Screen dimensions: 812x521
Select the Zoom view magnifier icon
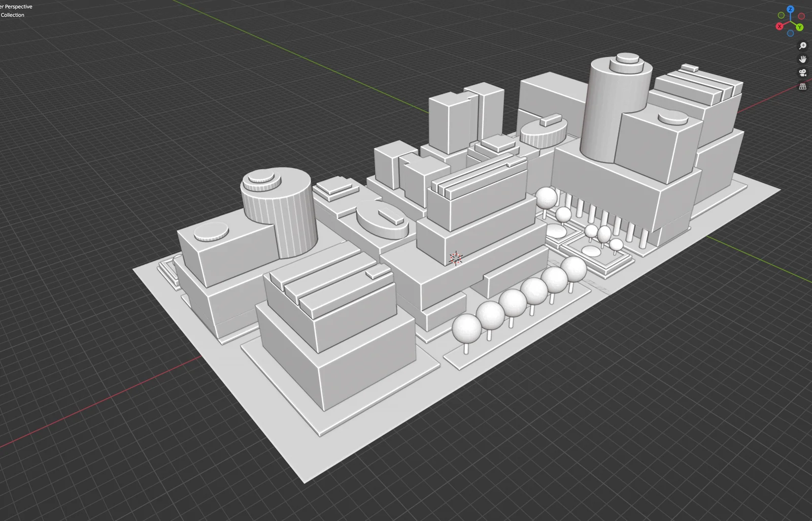pos(803,45)
